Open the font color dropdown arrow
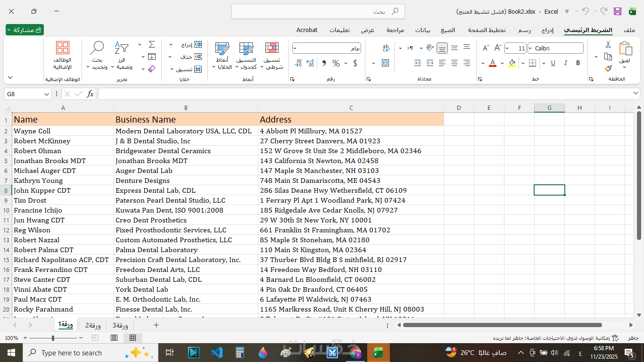 [x=483, y=63]
